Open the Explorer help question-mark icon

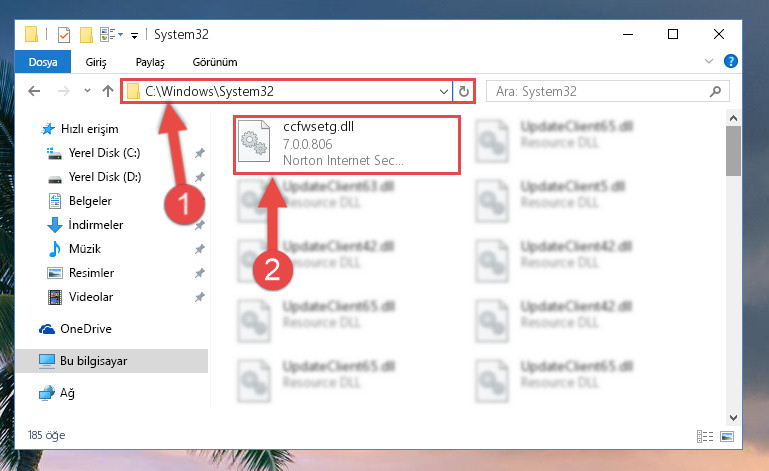730,61
